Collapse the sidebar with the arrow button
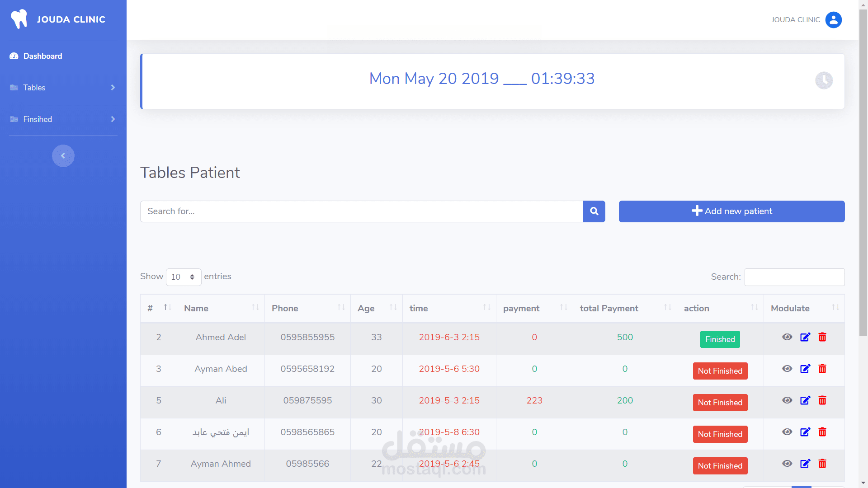This screenshot has height=488, width=868. point(63,155)
